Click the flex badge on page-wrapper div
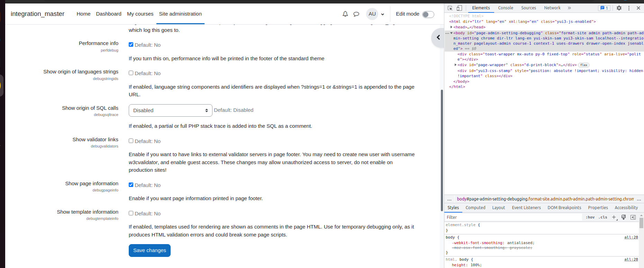644x268 pixels. click(584, 65)
